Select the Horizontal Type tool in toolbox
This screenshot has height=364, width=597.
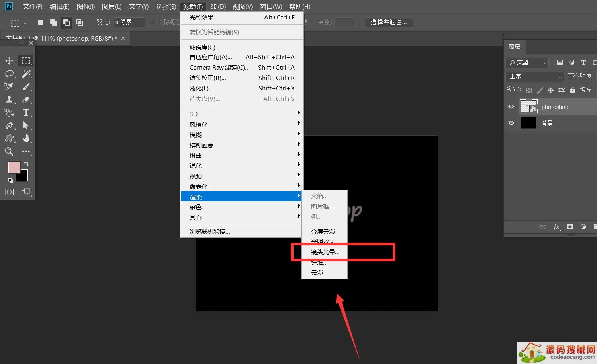(26, 113)
